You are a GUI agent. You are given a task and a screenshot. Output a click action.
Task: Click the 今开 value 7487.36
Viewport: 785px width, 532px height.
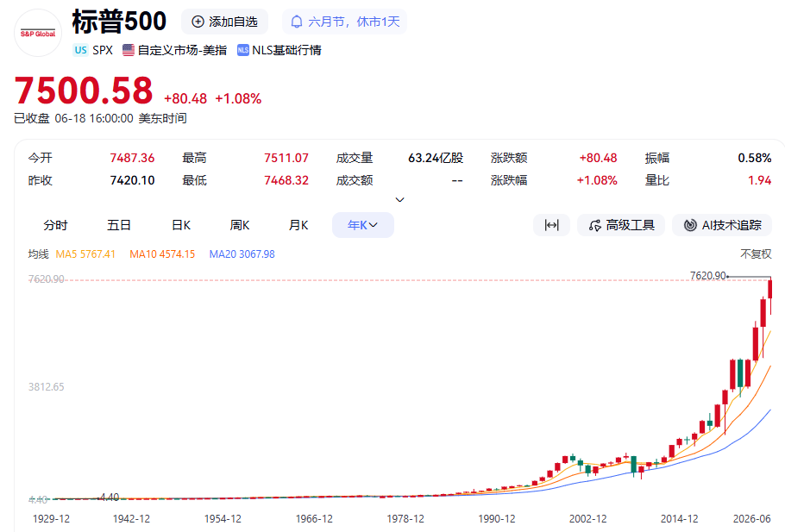point(132,158)
